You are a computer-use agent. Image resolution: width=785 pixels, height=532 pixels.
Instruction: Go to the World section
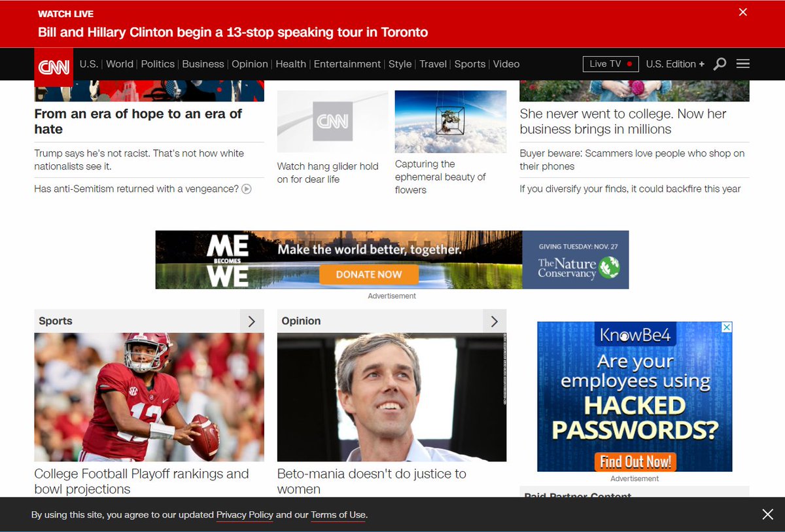click(x=120, y=64)
